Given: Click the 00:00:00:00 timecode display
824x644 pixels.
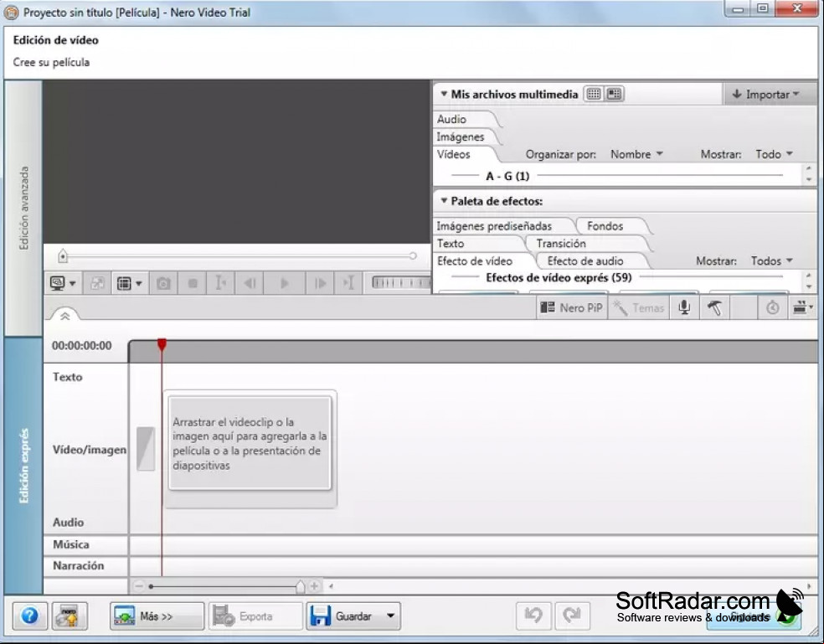Looking at the screenshot, I should point(82,345).
